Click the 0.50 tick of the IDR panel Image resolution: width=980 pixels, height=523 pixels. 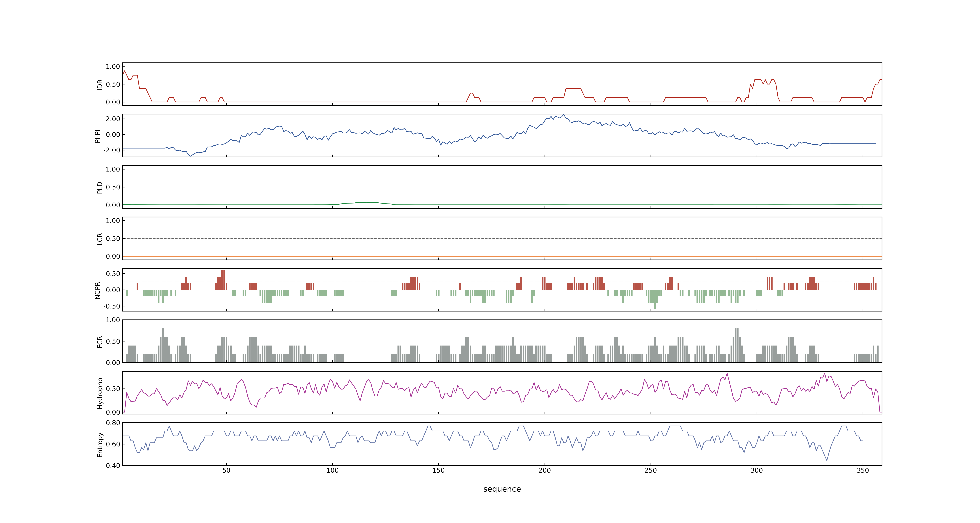tap(113, 85)
